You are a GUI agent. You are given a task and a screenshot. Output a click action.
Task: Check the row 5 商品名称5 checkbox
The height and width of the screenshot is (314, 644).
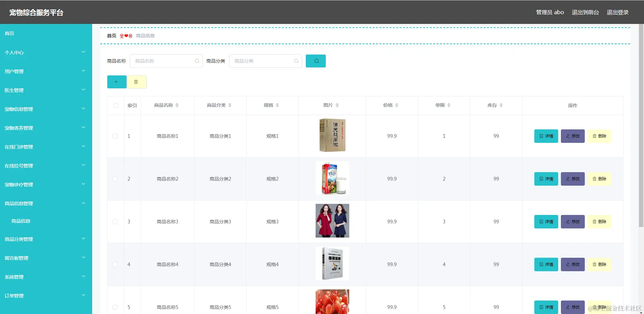(x=115, y=307)
